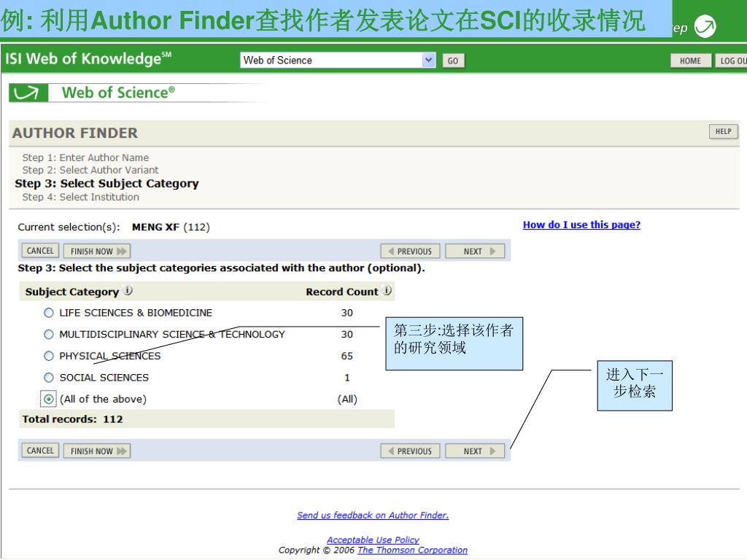Click the top FINISH NOW button
Screen dimensions: 747x560
point(97,251)
